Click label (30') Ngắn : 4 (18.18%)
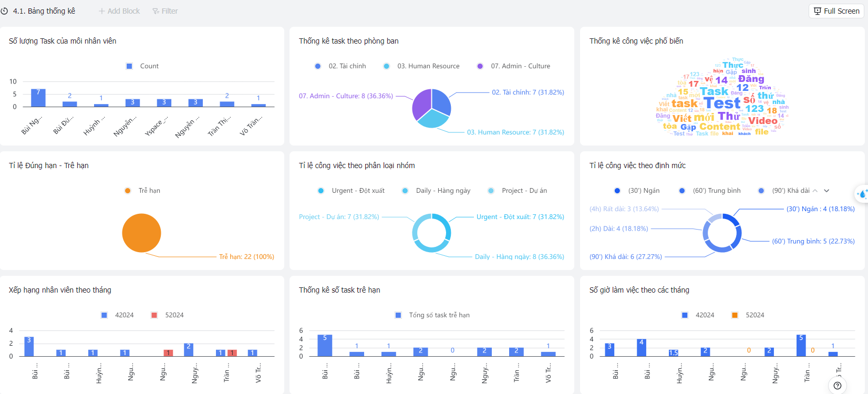 tap(820, 209)
